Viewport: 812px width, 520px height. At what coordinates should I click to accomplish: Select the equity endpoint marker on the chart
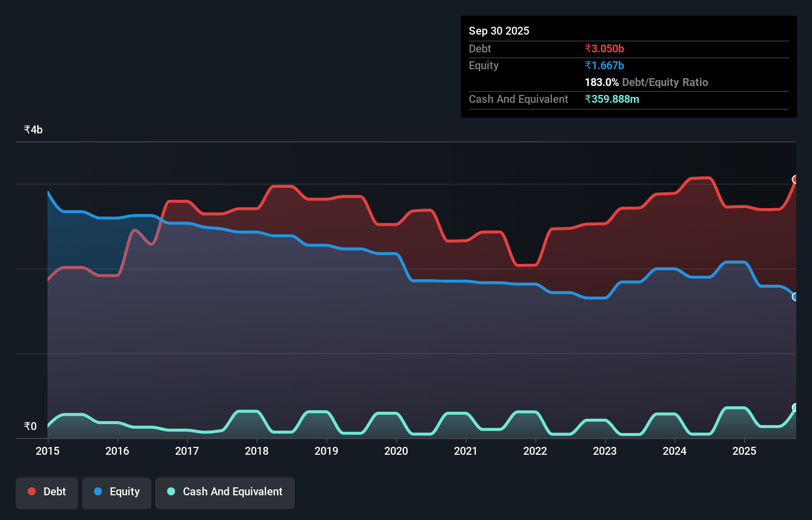pos(795,296)
